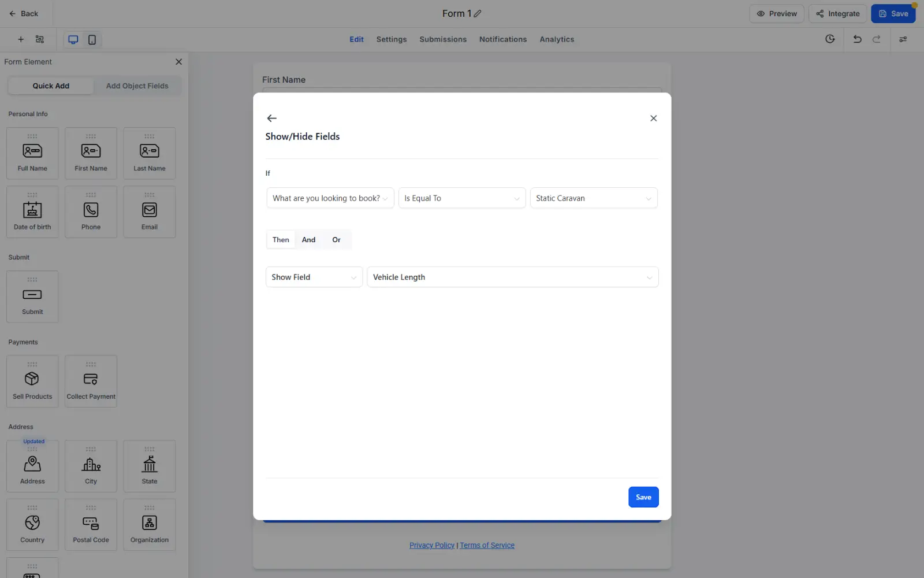Open version history clock icon
The width and height of the screenshot is (924, 578).
point(830,39)
